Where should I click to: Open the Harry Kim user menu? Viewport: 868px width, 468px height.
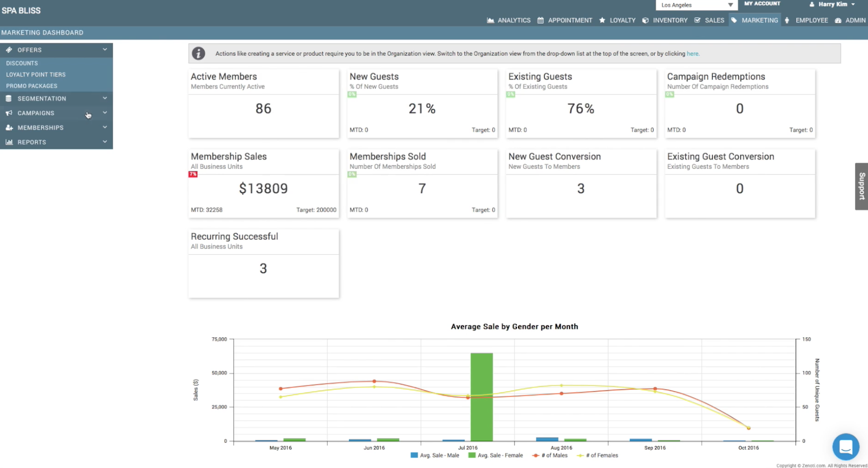click(833, 4)
